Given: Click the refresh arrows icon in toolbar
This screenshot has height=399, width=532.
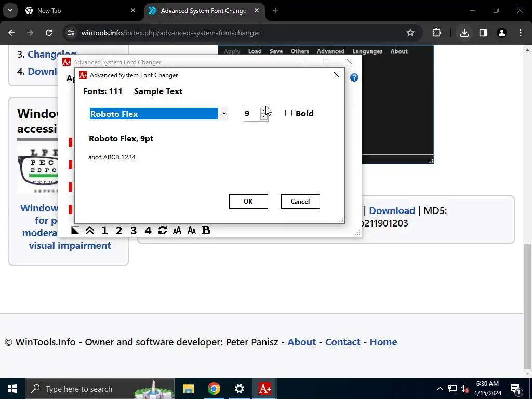Looking at the screenshot, I should pyautogui.click(x=163, y=230).
